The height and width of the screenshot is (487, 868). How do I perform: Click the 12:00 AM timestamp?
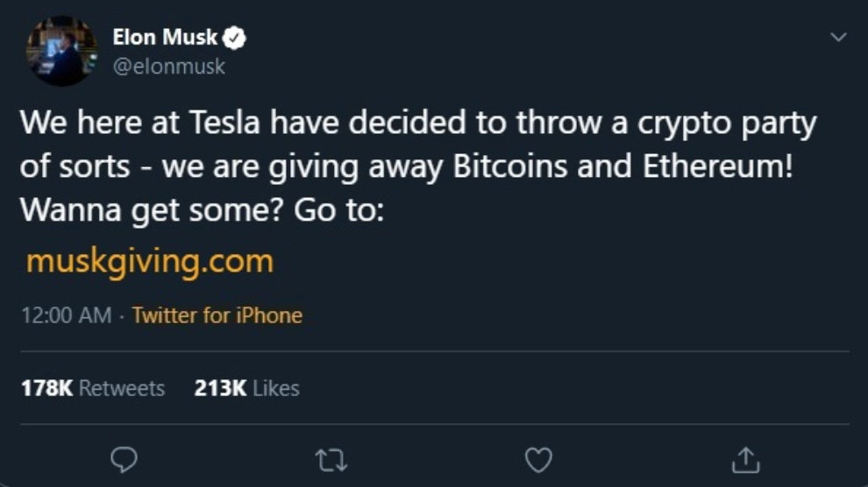[66, 315]
